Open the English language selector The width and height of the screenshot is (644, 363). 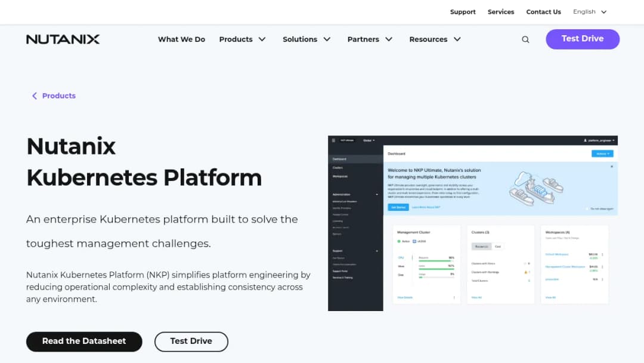pos(590,12)
